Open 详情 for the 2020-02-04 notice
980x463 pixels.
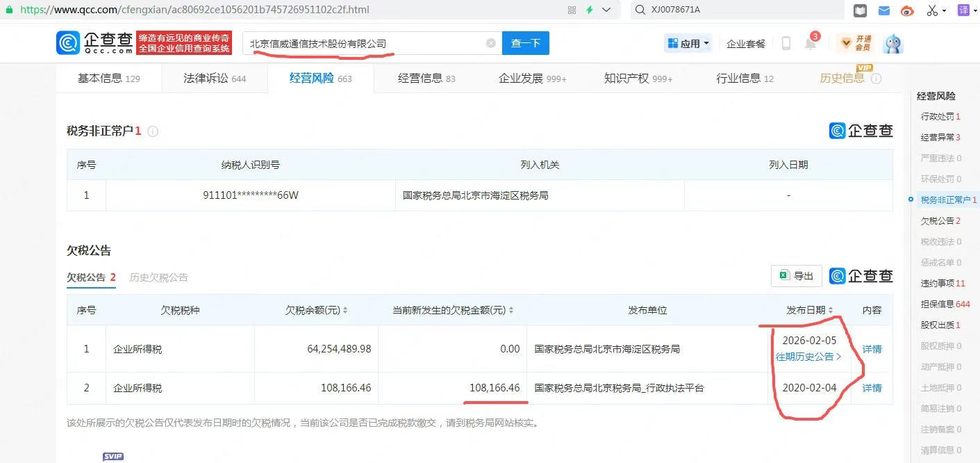point(872,388)
